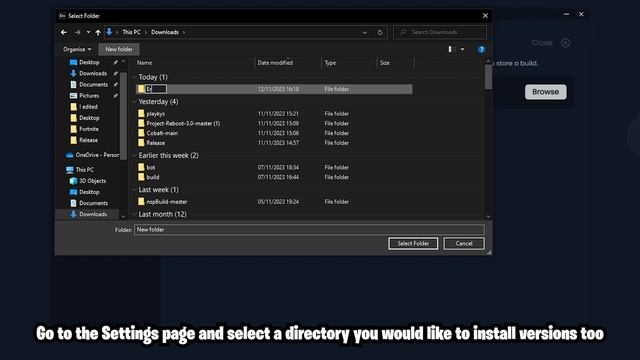This screenshot has height=360, width=640.
Task: Click This PC in the address breadcrumb
Action: (x=131, y=32)
